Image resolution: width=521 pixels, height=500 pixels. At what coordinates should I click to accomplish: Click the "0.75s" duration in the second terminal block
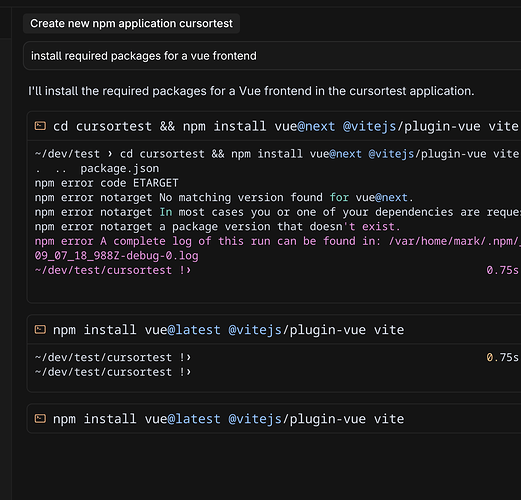click(x=502, y=357)
